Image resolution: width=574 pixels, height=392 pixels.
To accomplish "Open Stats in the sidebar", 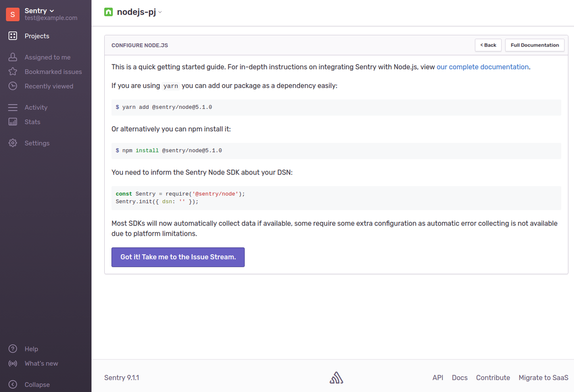I will [33, 122].
